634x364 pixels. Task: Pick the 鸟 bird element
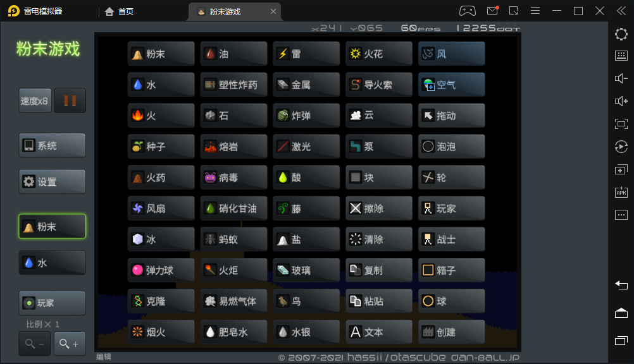(x=306, y=301)
